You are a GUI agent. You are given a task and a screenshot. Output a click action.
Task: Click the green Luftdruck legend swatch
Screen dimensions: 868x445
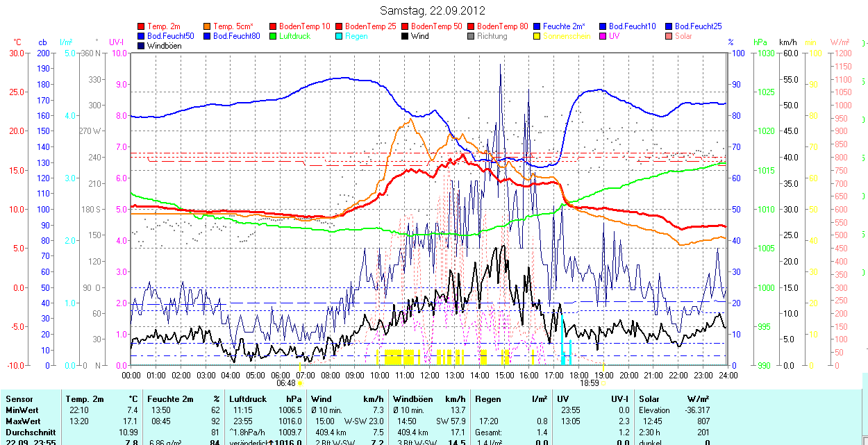click(273, 36)
